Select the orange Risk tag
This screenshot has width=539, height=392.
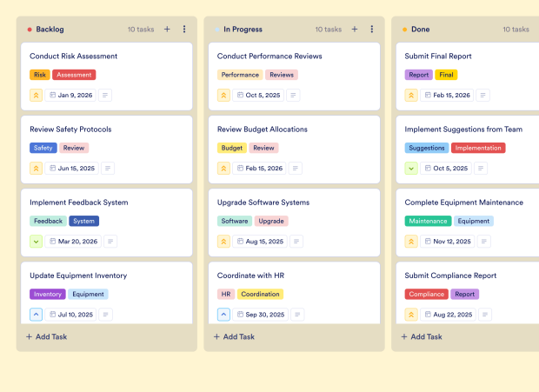(x=40, y=75)
